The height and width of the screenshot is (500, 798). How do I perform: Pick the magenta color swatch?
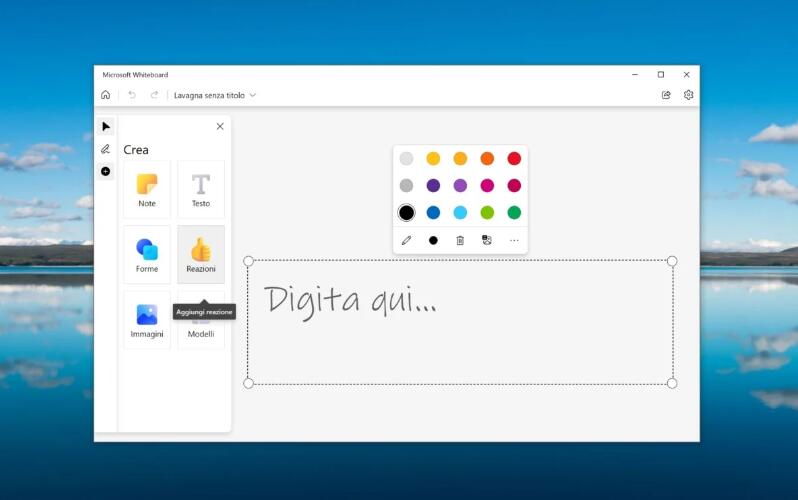coord(487,185)
